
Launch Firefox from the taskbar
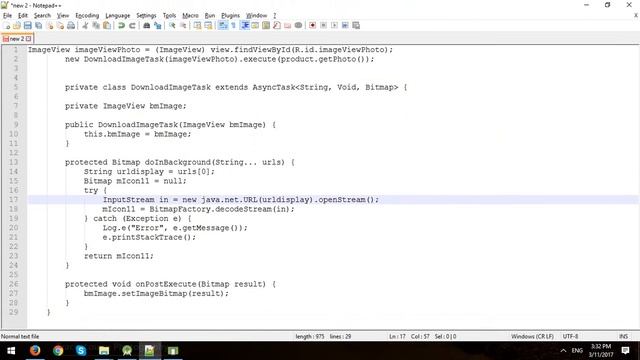[x=35, y=351]
